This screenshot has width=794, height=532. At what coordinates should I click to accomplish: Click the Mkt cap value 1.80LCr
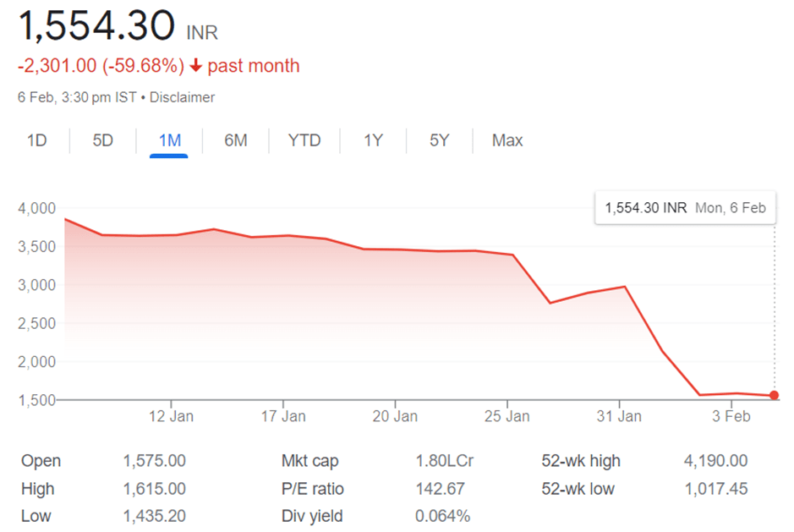tap(445, 461)
